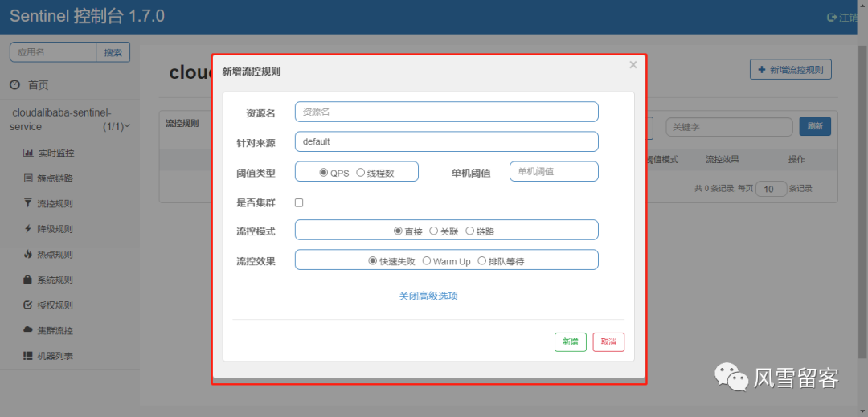868x417 pixels.
Task: Focus the 应用名 search field
Action: tap(53, 52)
